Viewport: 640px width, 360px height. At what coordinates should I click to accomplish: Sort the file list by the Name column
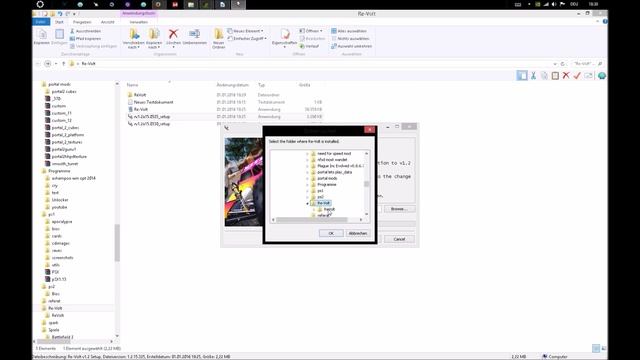(x=132, y=85)
